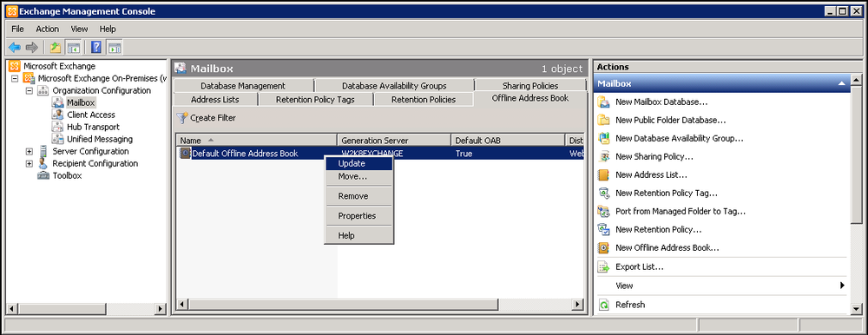This screenshot has height=335, width=868.
Task: Click Refresh in the Actions pane
Action: (x=630, y=305)
